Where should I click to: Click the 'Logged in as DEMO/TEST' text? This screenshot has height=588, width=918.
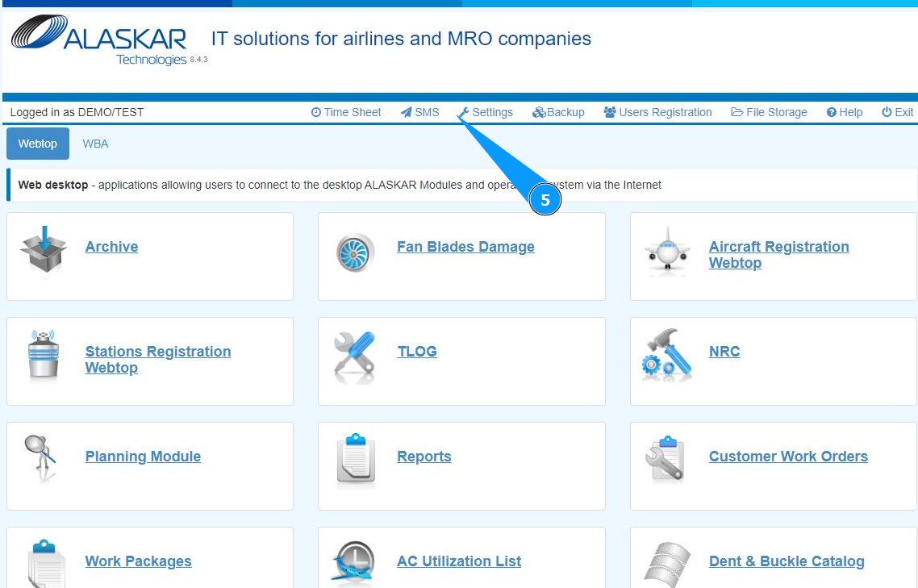77,112
